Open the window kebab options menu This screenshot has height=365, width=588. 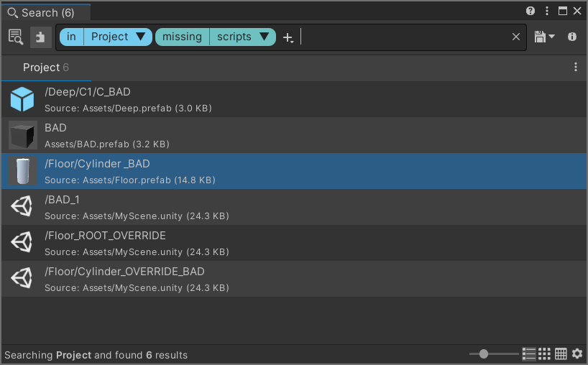(x=547, y=11)
